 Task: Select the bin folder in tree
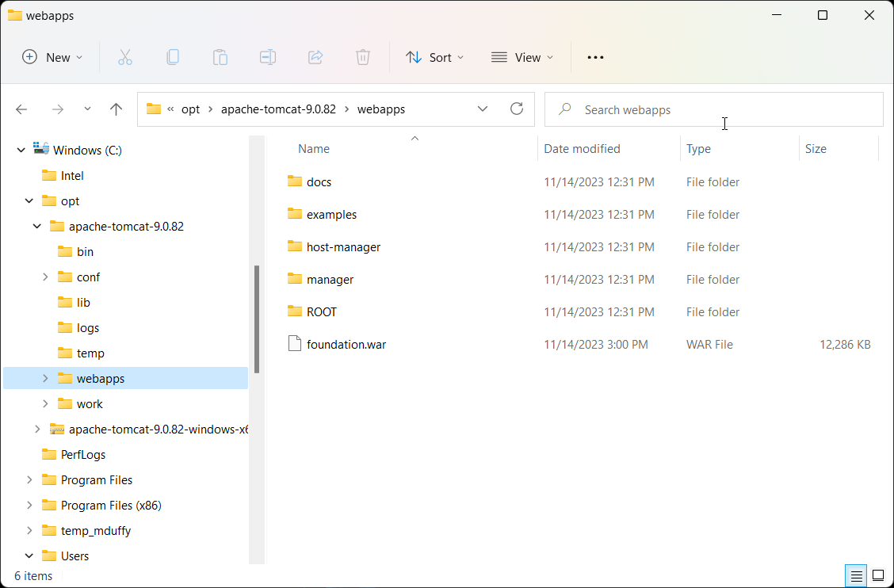(85, 251)
